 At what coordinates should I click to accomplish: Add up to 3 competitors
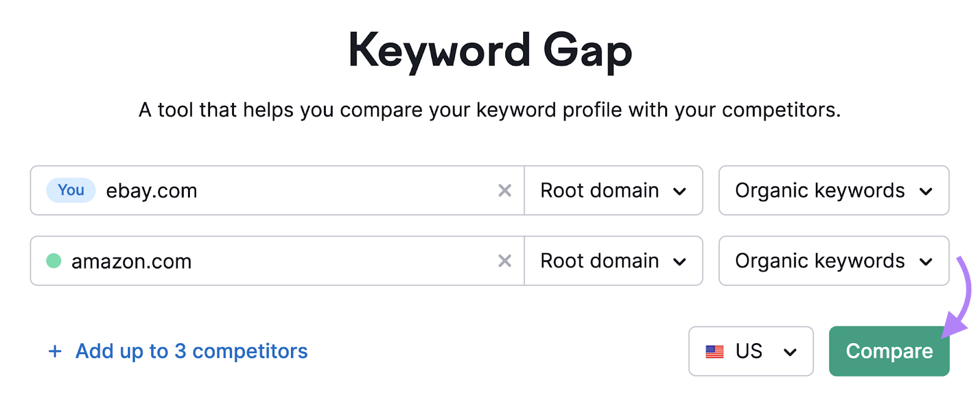[190, 351]
